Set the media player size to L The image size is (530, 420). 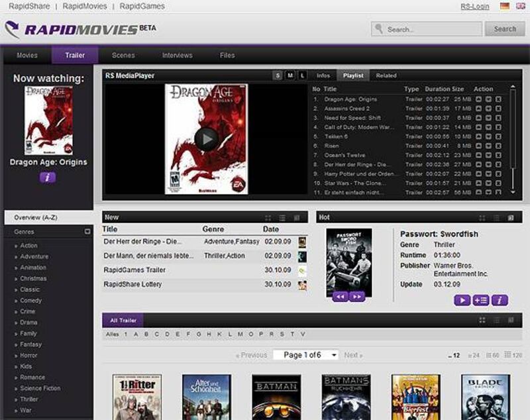pos(302,76)
